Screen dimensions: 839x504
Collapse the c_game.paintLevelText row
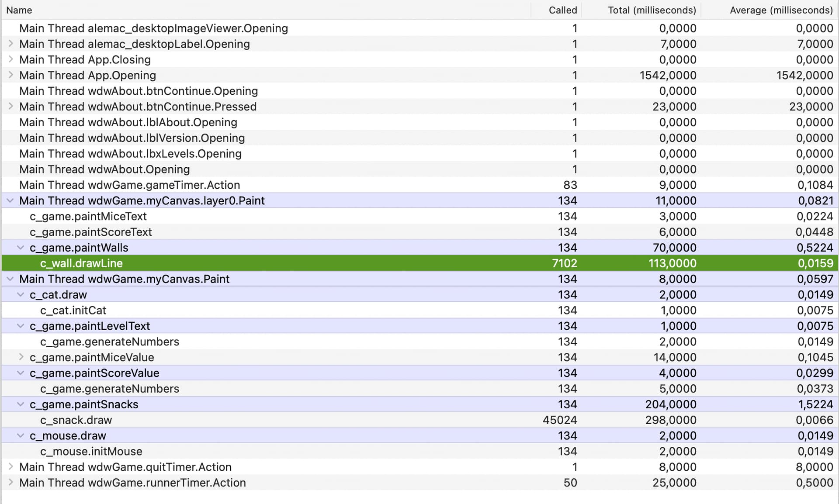coord(21,326)
